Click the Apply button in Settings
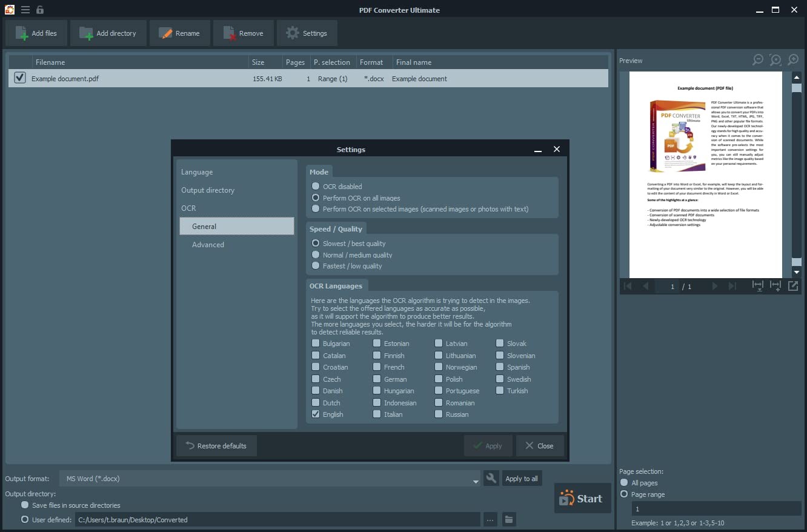 pyautogui.click(x=488, y=446)
